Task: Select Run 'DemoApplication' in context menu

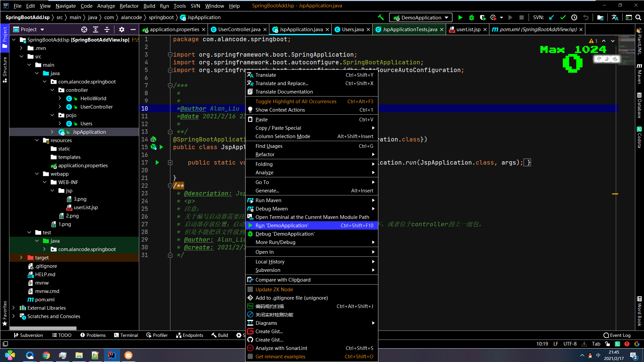Action: click(x=312, y=226)
